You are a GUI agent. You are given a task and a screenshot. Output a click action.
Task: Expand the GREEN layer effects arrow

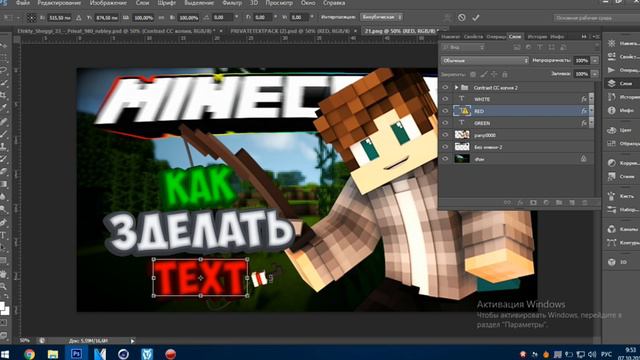coord(591,122)
